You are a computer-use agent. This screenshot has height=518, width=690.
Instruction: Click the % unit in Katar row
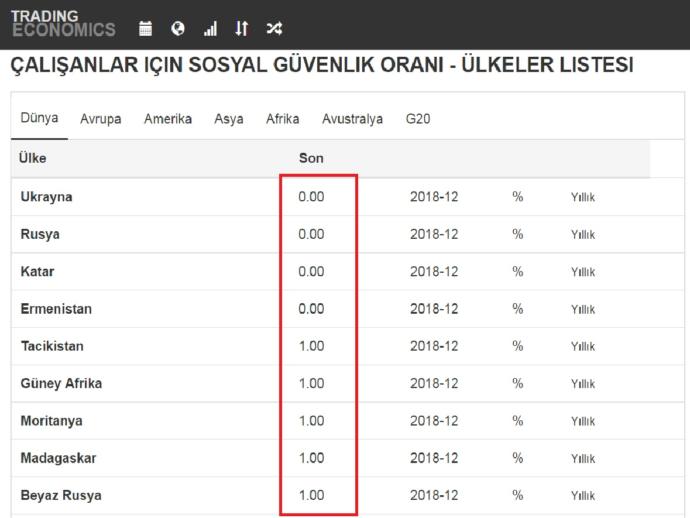tap(518, 272)
